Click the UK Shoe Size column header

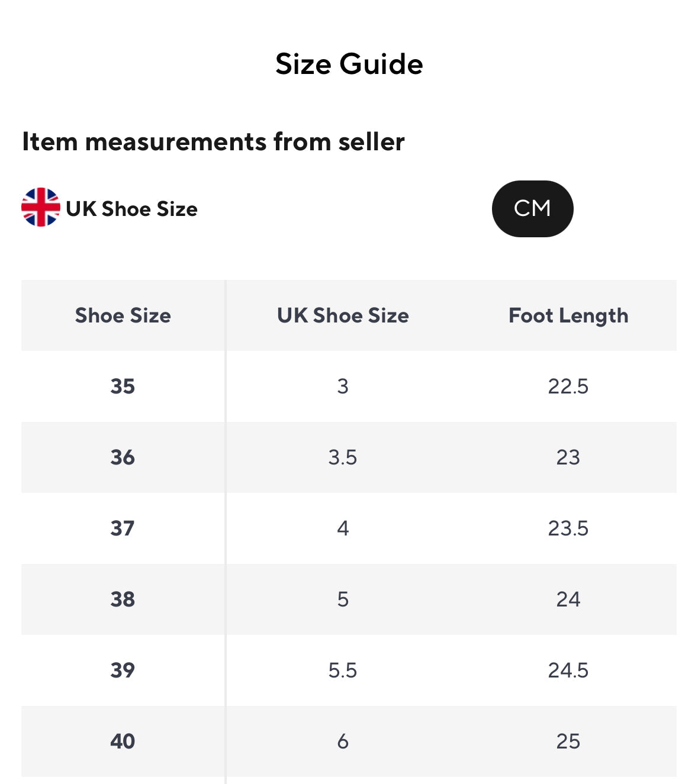[x=343, y=315]
